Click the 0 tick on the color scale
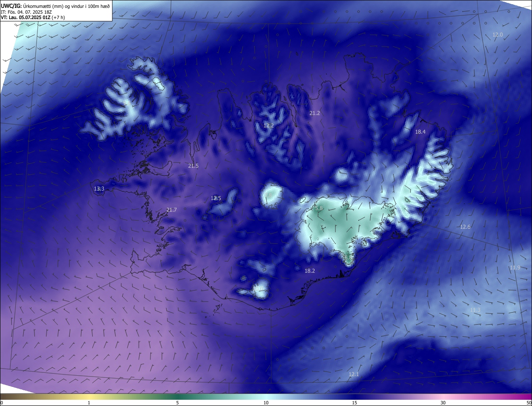The image size is (532, 406). tap(2, 403)
